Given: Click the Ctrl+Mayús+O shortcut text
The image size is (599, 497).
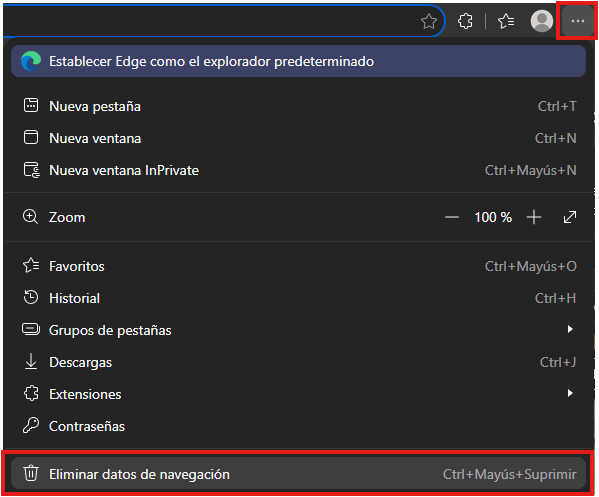Looking at the screenshot, I should 531,266.
